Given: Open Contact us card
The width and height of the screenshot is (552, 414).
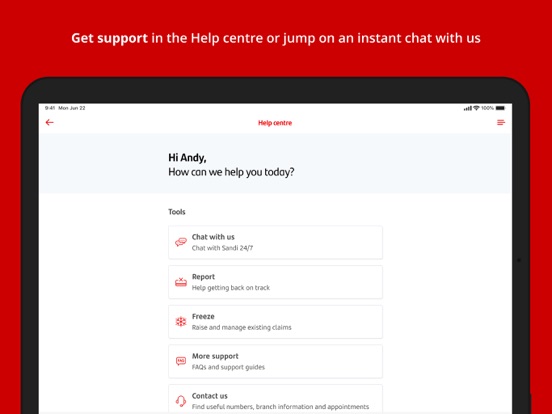Looking at the screenshot, I should point(275,399).
